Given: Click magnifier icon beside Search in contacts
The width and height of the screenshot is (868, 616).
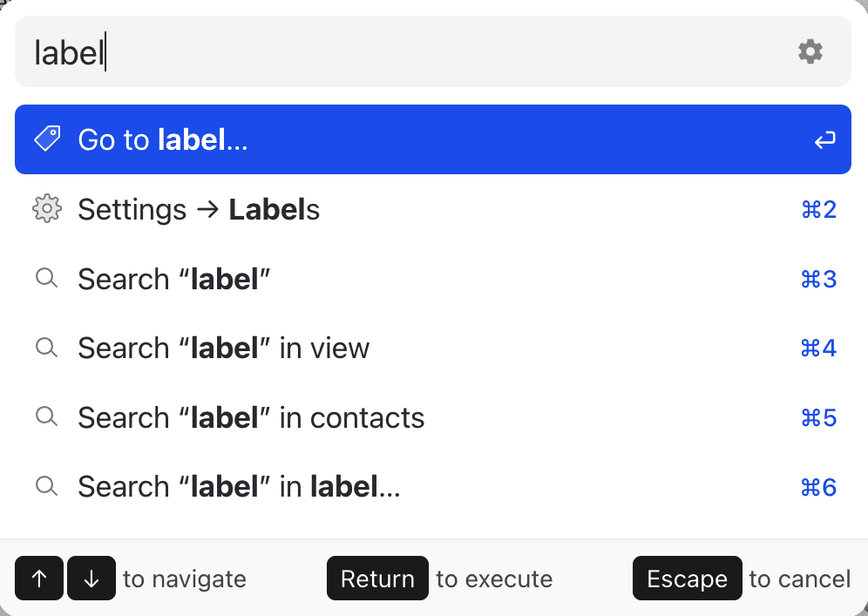Looking at the screenshot, I should (46, 417).
